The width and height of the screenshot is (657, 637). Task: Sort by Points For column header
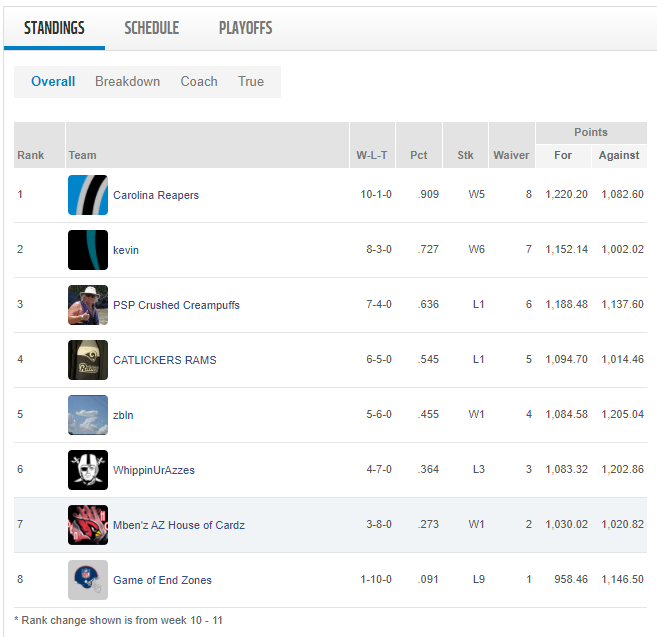click(x=563, y=155)
